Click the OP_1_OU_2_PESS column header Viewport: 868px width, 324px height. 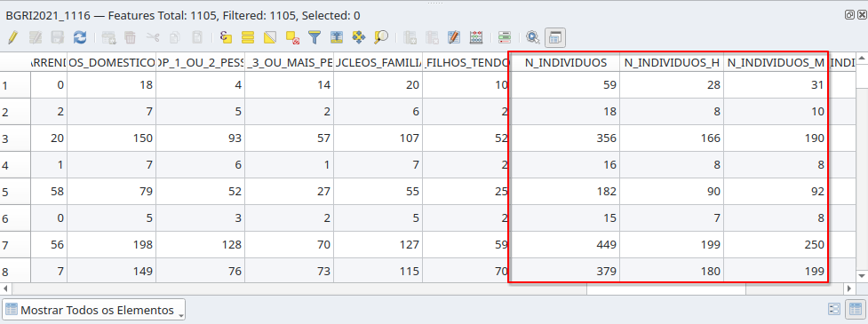click(201, 63)
